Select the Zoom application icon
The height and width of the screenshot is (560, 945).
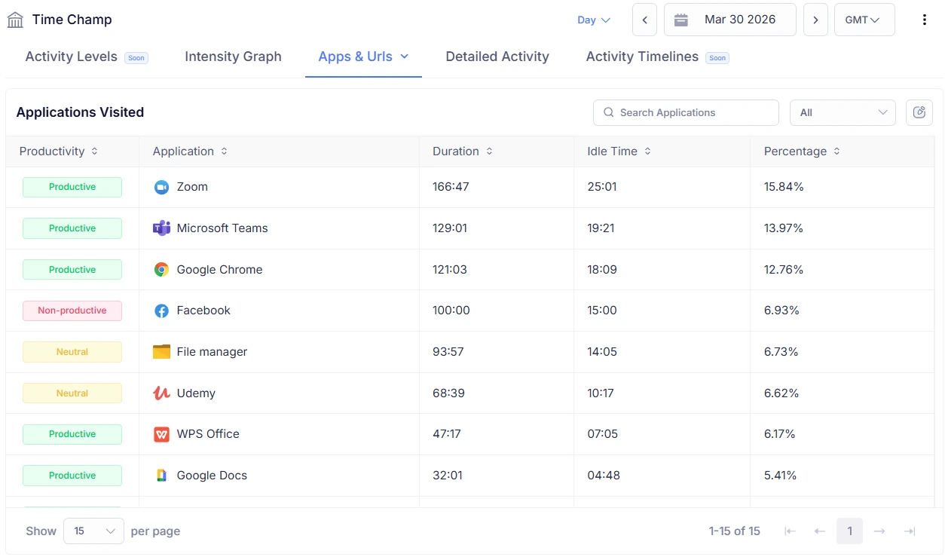click(161, 186)
